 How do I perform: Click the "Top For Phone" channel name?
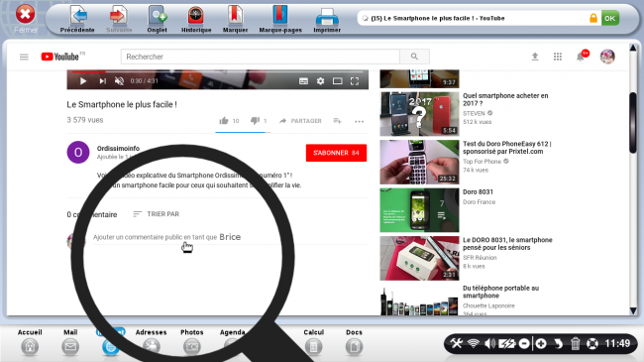[x=483, y=162]
